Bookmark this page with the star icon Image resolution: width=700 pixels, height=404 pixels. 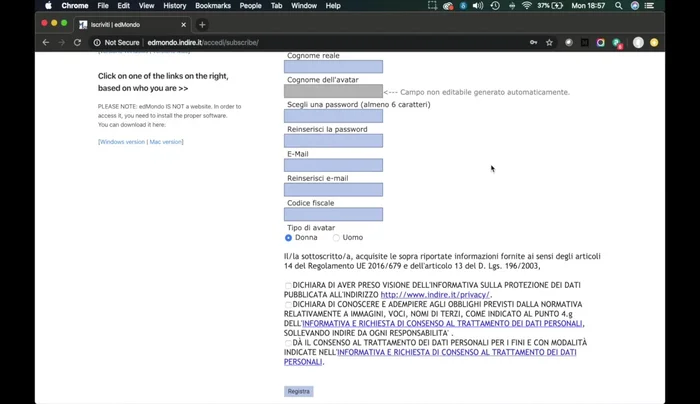click(x=549, y=43)
